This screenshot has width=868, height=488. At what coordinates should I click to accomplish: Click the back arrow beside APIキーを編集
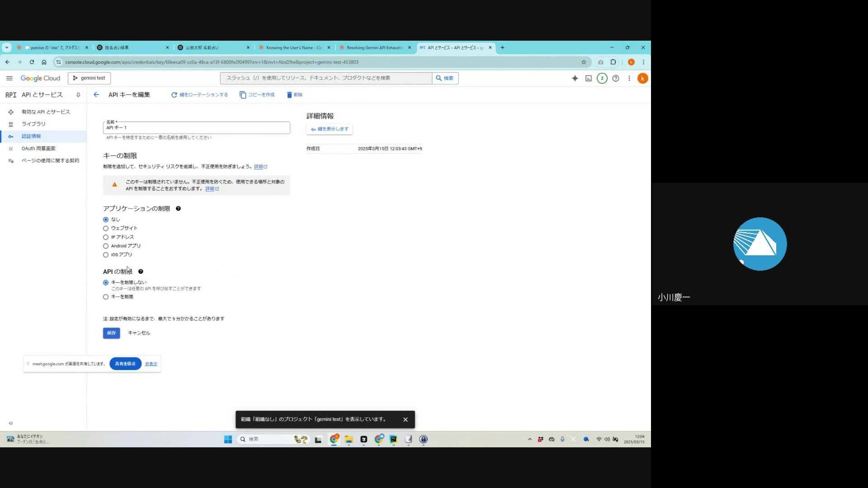96,94
